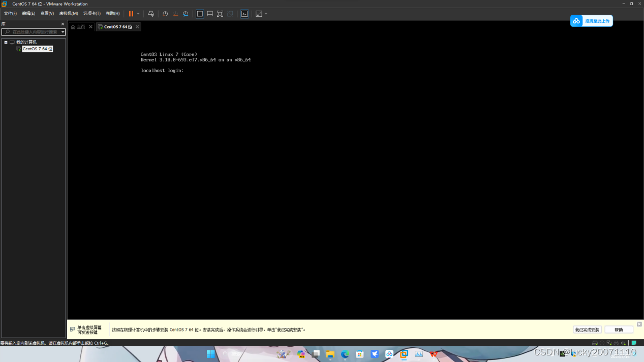Open Microsoft Store from the taskbar

point(360,354)
